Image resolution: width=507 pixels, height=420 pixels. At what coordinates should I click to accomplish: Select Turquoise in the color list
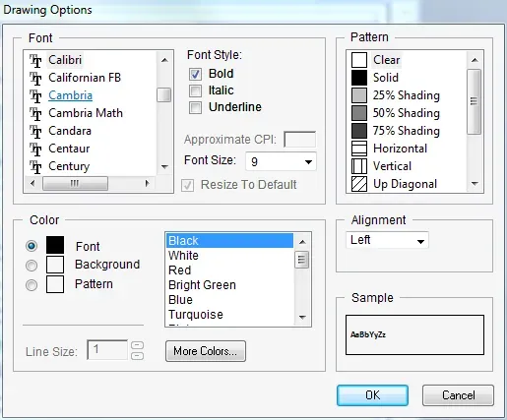[x=229, y=315]
